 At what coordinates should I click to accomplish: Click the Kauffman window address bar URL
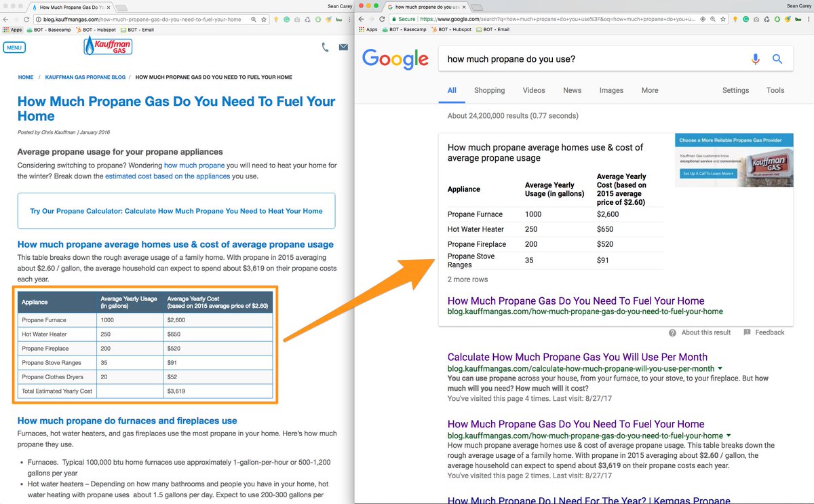click(141, 20)
